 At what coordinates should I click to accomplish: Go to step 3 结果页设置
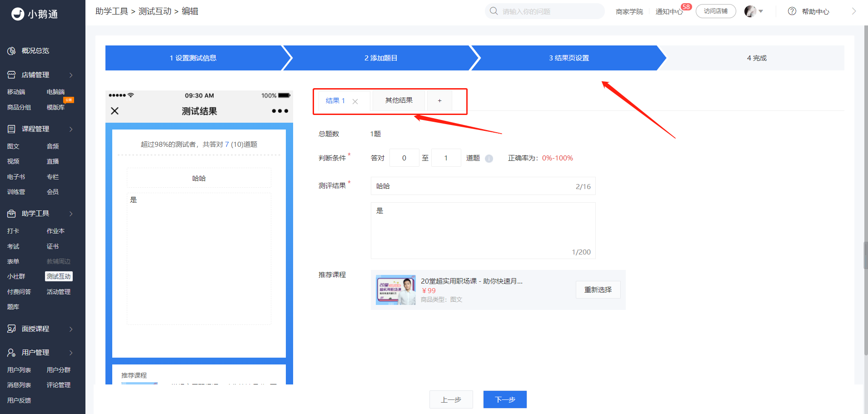(569, 58)
